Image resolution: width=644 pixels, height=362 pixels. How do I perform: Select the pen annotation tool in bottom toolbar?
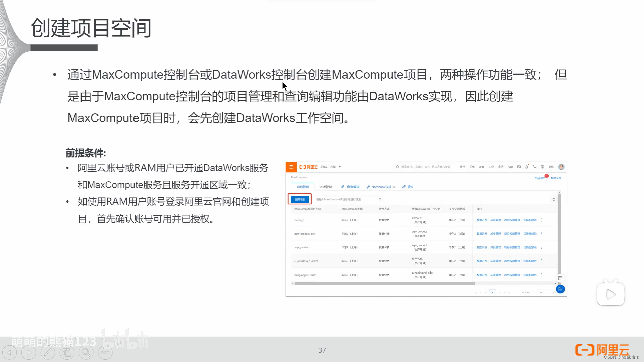pos(48,352)
